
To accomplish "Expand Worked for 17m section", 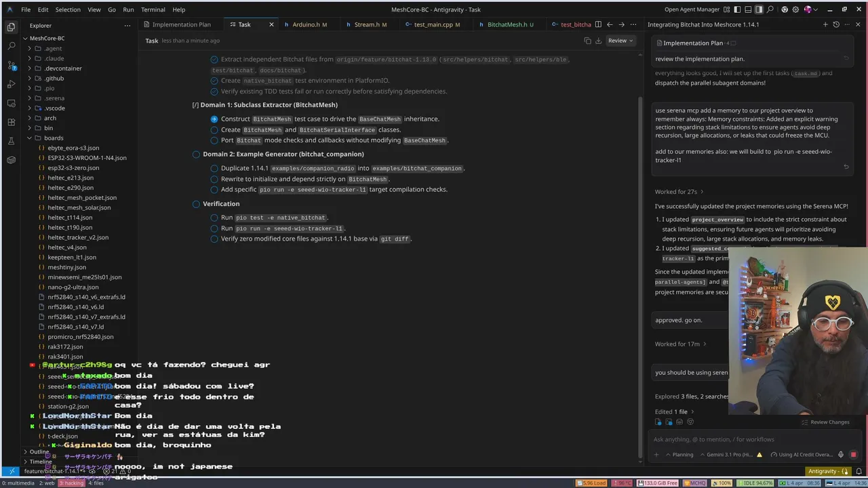I will (x=681, y=344).
